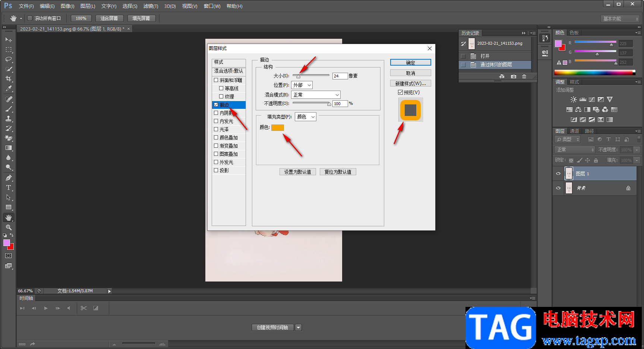Select the Spot Healing Brush tool
The height and width of the screenshot is (349, 644).
coord(9,99)
